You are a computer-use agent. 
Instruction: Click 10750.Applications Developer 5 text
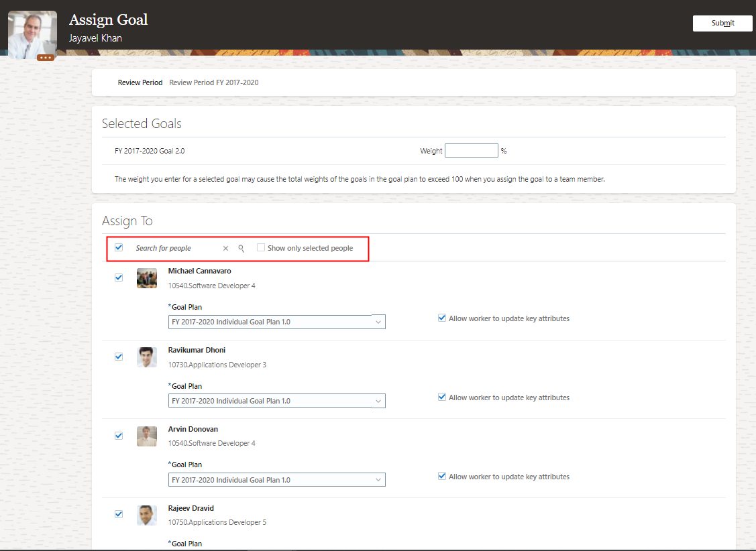click(x=217, y=522)
